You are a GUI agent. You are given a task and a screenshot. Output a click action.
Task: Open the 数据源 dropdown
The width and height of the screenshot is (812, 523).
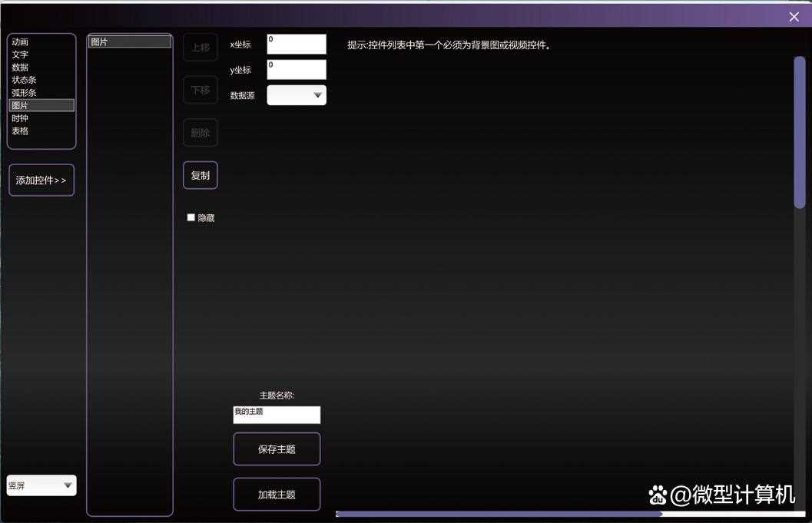(x=297, y=95)
